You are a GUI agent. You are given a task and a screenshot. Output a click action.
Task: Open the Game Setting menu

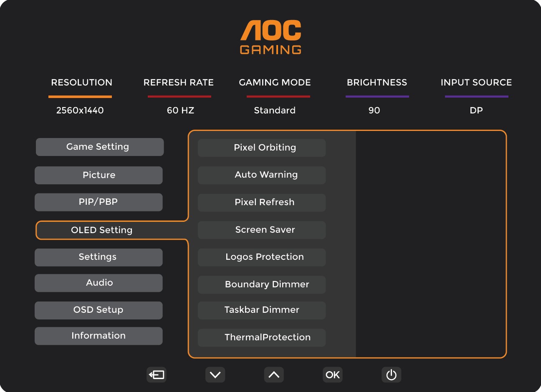[100, 147]
